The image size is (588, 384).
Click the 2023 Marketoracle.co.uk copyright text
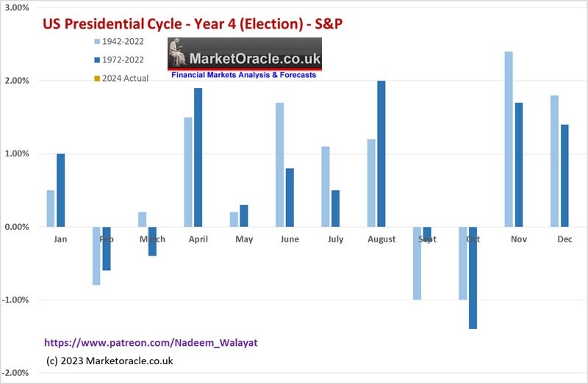pyautogui.click(x=110, y=361)
